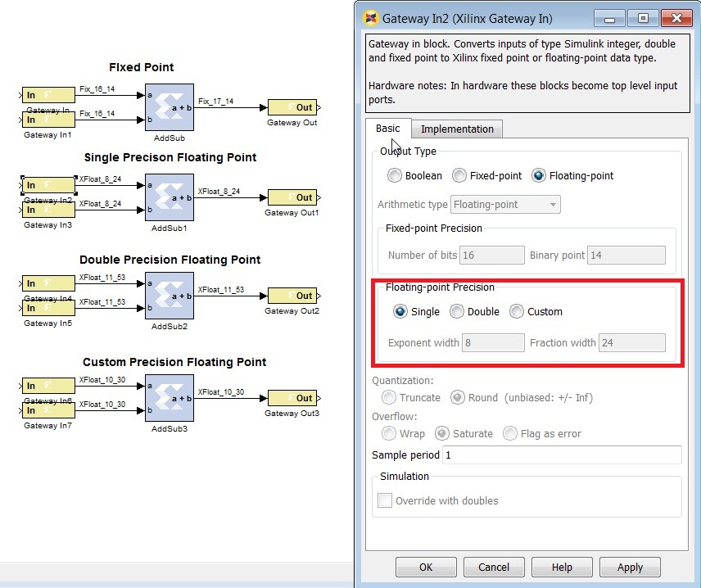Select the AddSub3 block in Custom Precision section

(169, 397)
